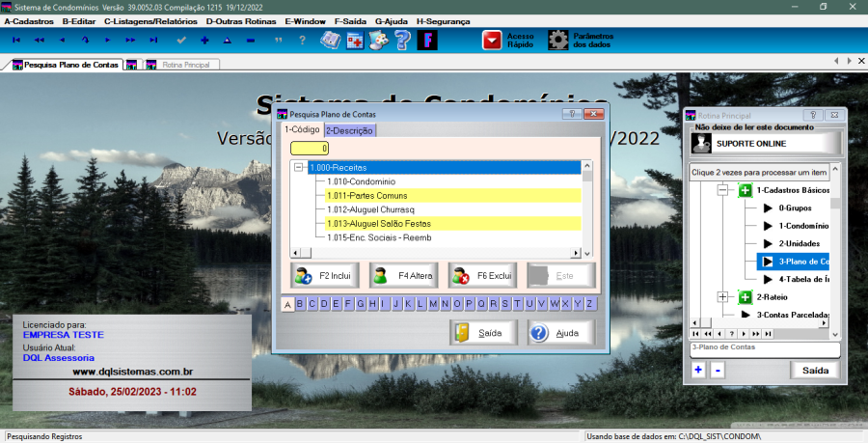This screenshot has width=868, height=443.
Task: Select 1.013-Aluguel Salão Festas entry
Action: click(378, 223)
